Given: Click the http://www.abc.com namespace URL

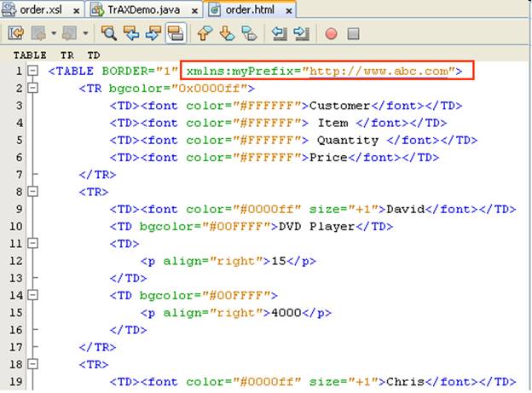Looking at the screenshot, I should click(x=379, y=72).
